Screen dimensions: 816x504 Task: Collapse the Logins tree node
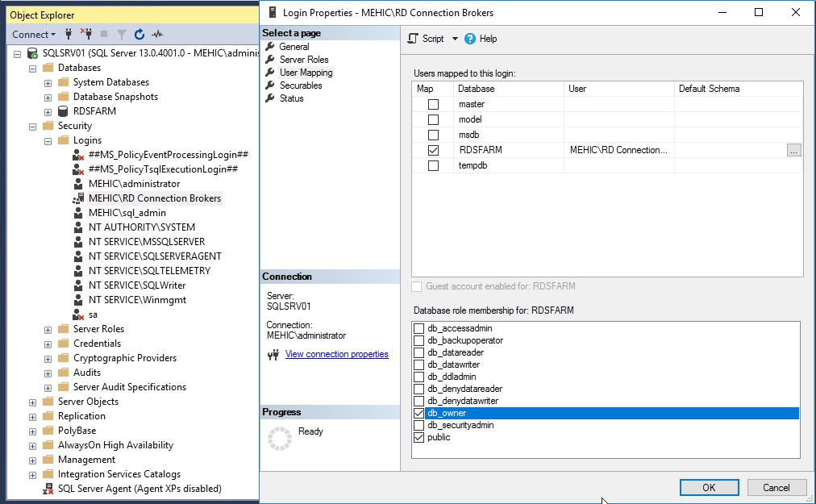(48, 140)
